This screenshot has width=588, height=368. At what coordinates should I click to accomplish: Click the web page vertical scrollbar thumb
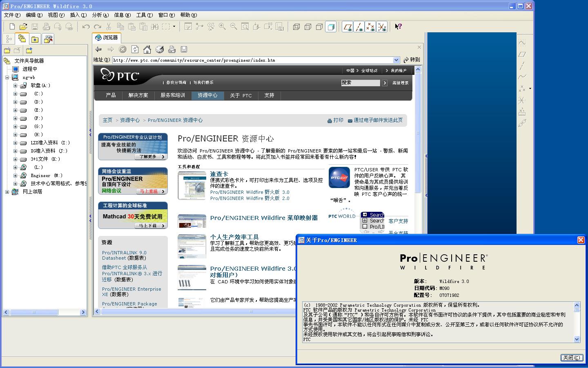pos(418,133)
